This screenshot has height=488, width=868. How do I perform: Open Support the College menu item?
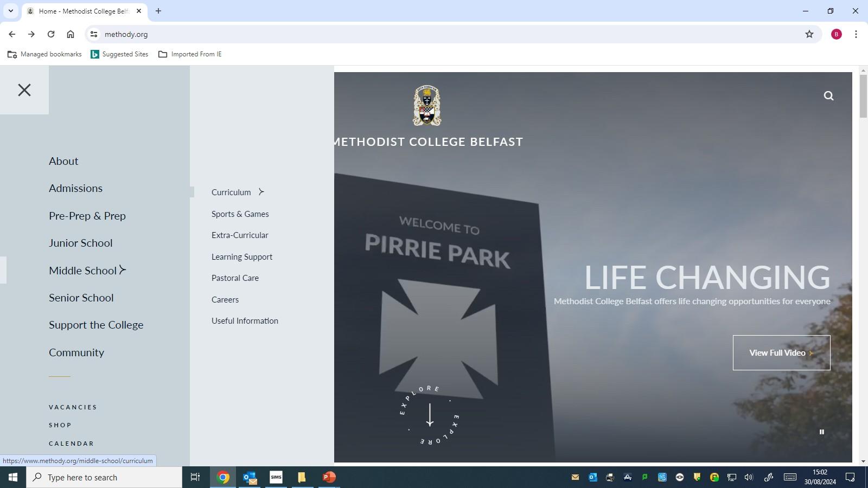click(x=96, y=325)
